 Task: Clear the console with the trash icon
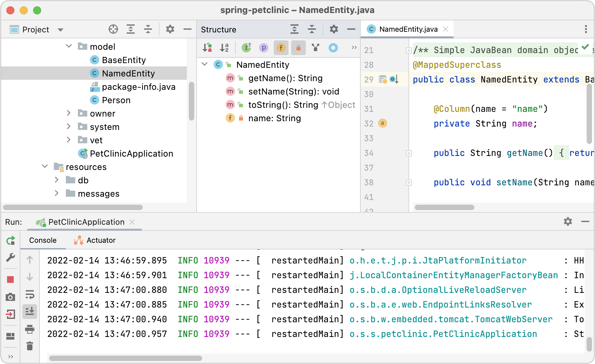click(30, 346)
